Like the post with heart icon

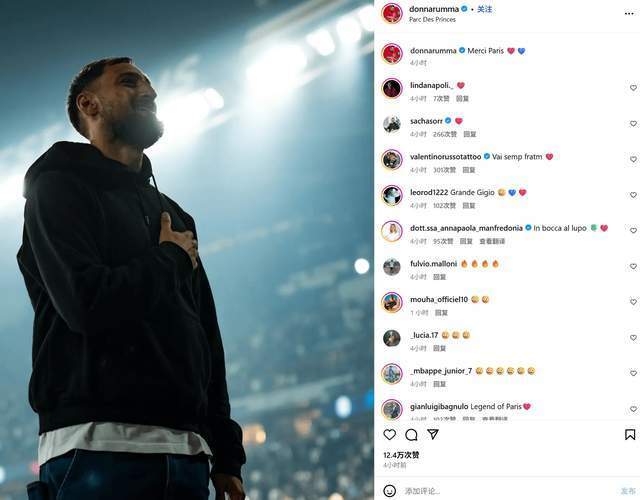390,435
